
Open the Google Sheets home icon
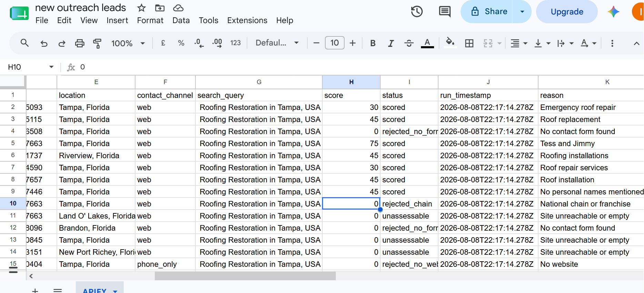coord(19,13)
